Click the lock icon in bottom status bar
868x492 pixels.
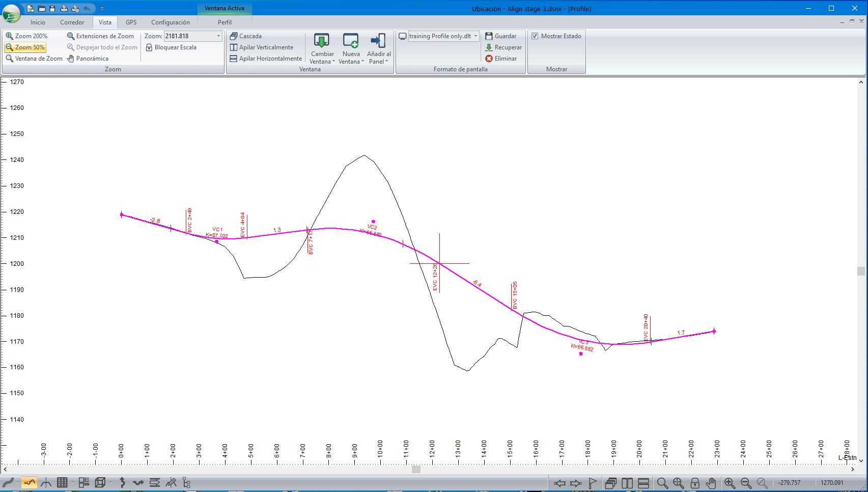694,483
